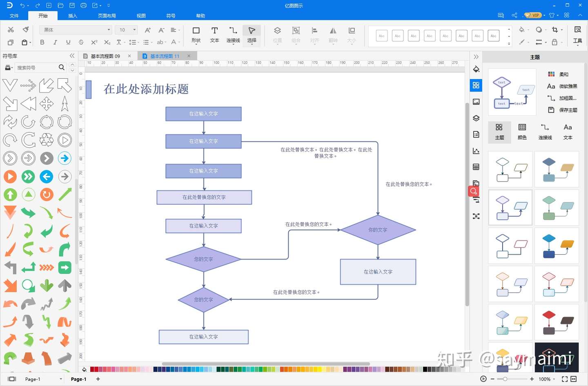Open the fill style paint-bucket side panel icon

click(x=476, y=69)
